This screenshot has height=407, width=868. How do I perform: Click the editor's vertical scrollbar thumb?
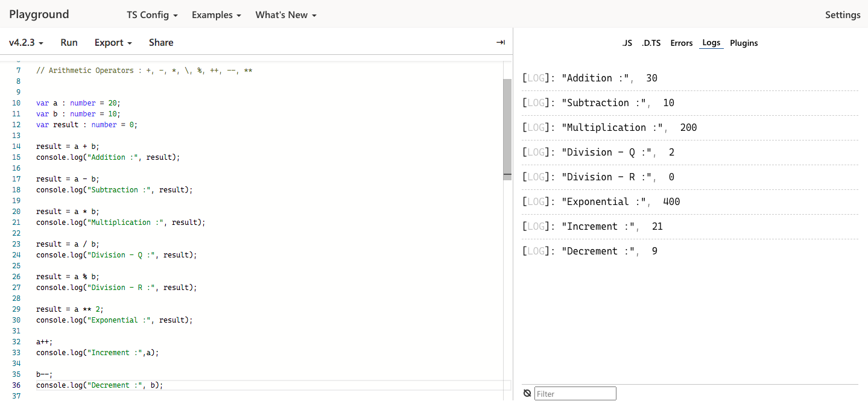tap(507, 129)
